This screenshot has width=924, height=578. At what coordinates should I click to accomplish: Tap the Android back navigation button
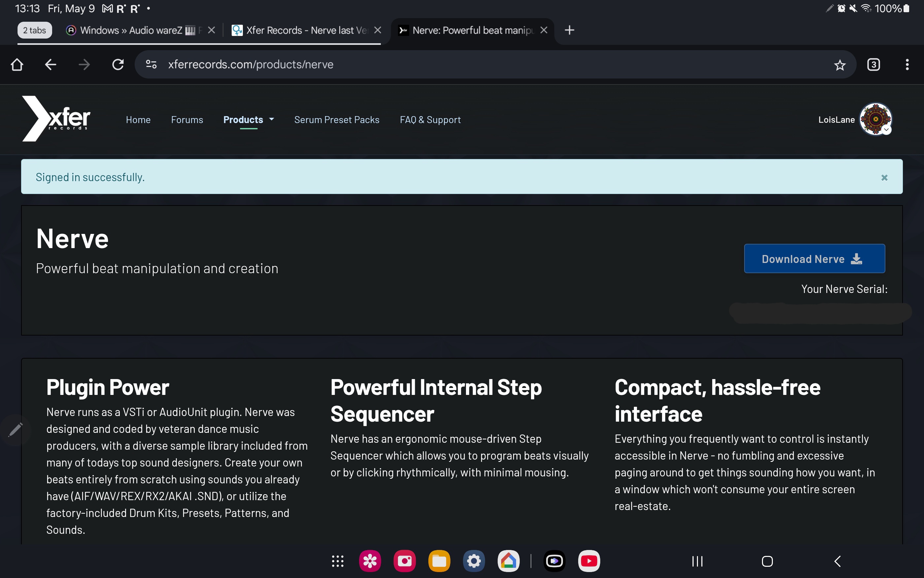pyautogui.click(x=837, y=561)
